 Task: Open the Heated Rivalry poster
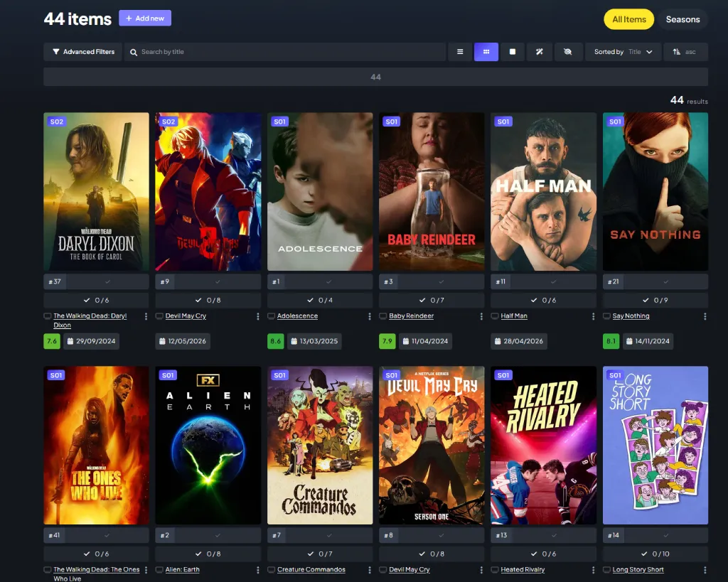click(x=543, y=446)
